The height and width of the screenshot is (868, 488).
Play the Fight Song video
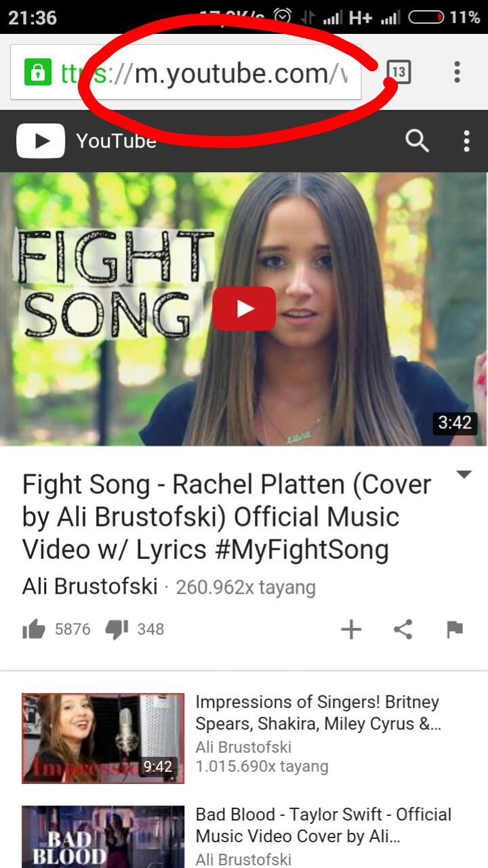pyautogui.click(x=244, y=308)
